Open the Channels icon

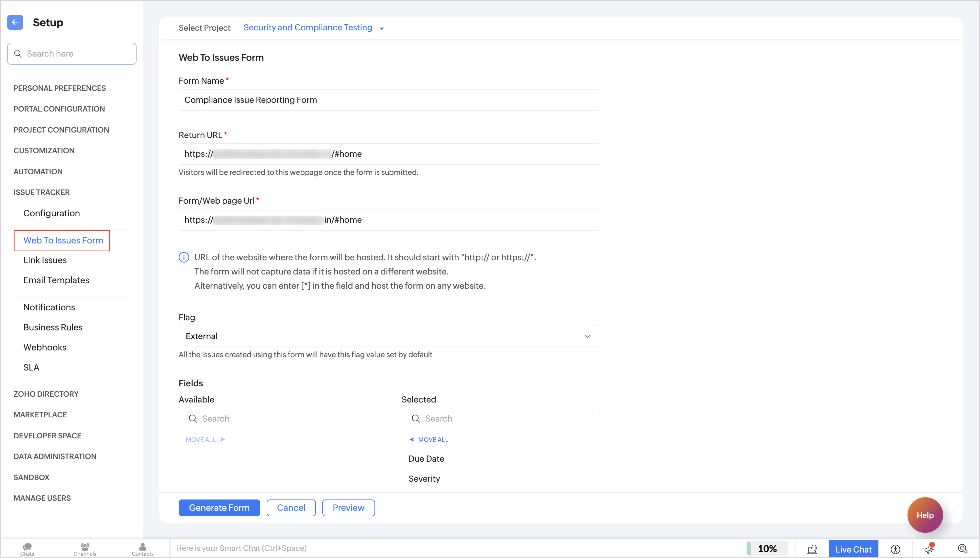(x=85, y=548)
